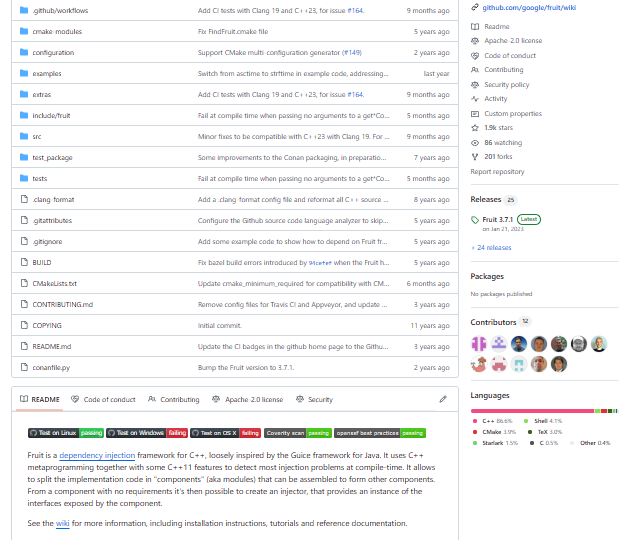Open the COPYING file
Image resolution: width=636 pixels, height=540 pixels.
click(47, 326)
